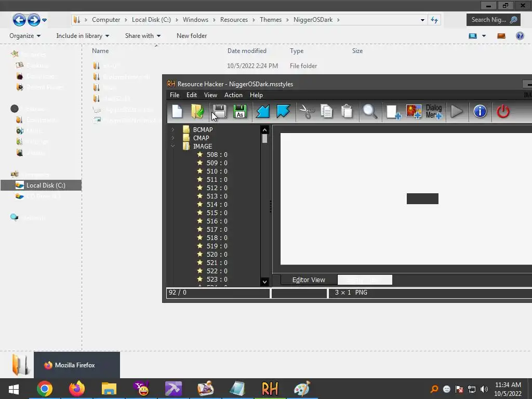Expand the BCMAP tree node
The height and width of the screenshot is (399, 532).
point(172,129)
